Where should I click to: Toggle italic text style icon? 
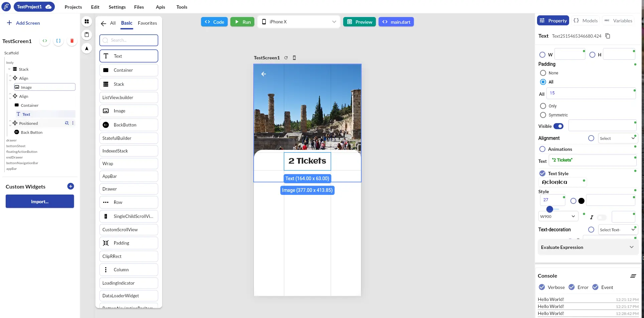coord(592,217)
